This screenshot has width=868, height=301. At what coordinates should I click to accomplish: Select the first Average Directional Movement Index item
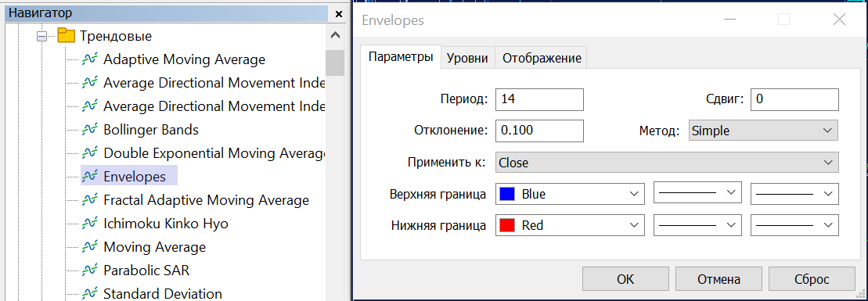214,83
